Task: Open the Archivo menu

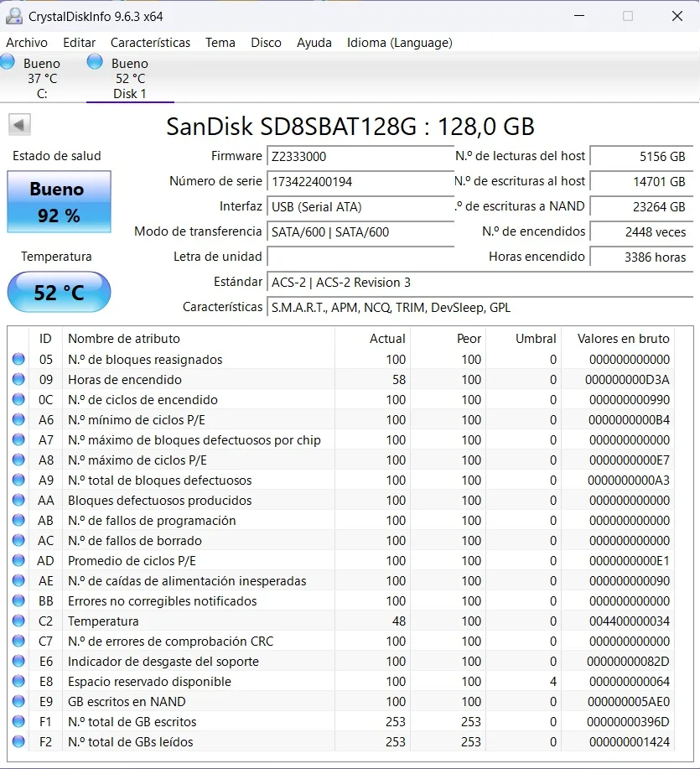Action: click(27, 43)
